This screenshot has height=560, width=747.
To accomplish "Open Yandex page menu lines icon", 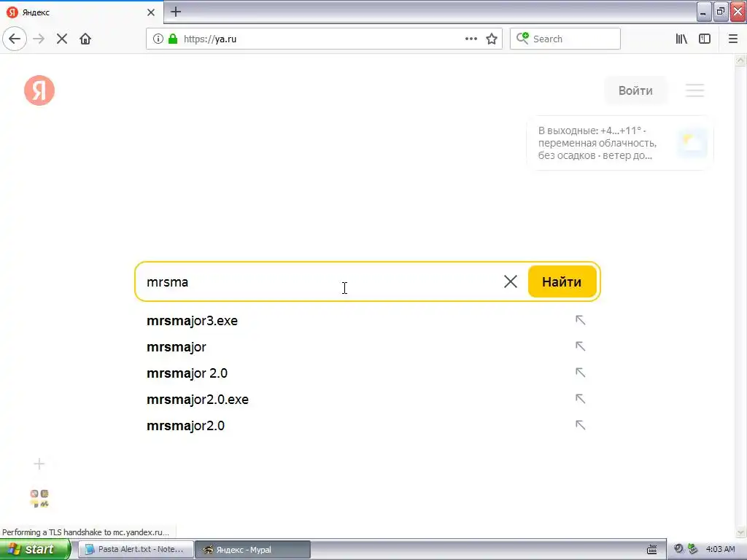I will click(694, 90).
